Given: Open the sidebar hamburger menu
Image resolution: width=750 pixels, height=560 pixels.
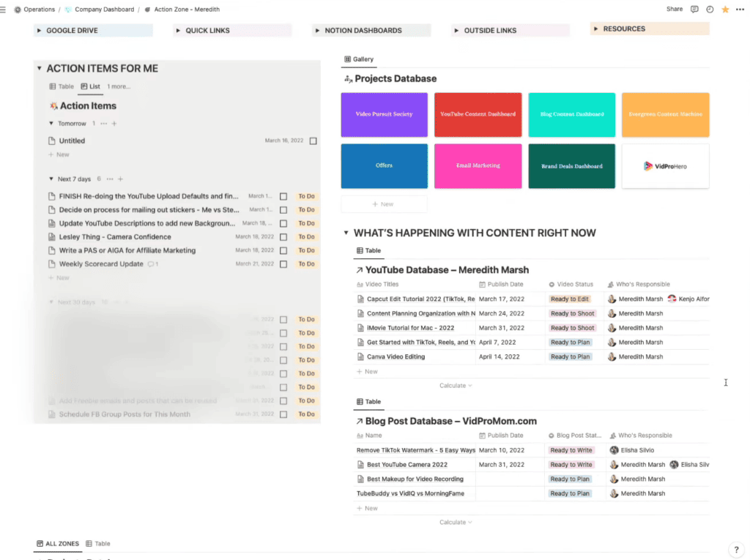Looking at the screenshot, I should pyautogui.click(x=3, y=9).
